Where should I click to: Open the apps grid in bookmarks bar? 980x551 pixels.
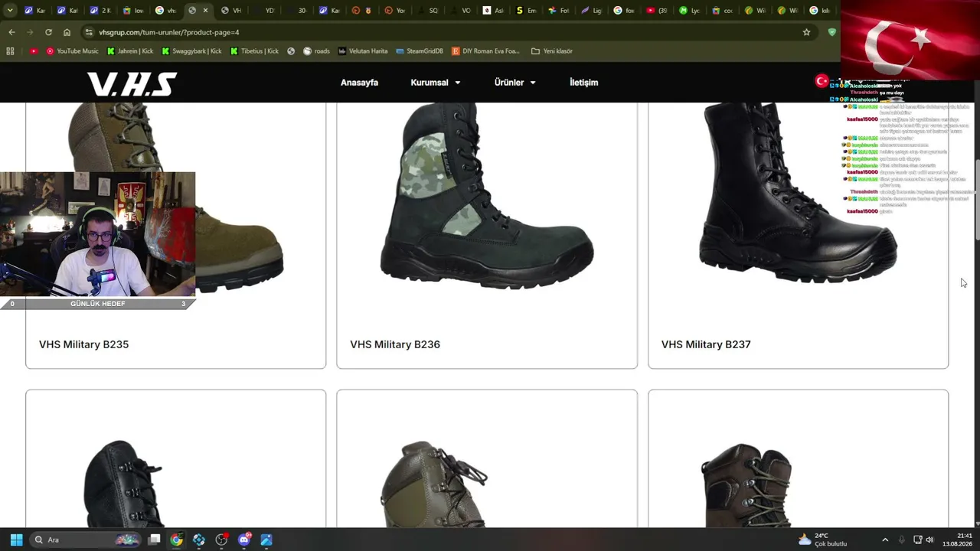(10, 51)
